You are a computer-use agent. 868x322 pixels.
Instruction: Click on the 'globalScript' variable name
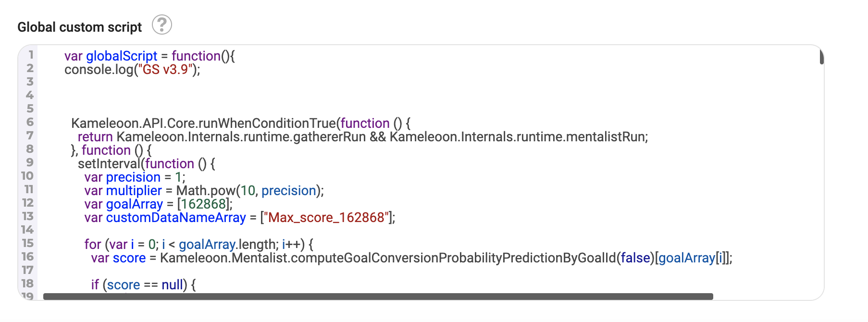pyautogui.click(x=122, y=56)
